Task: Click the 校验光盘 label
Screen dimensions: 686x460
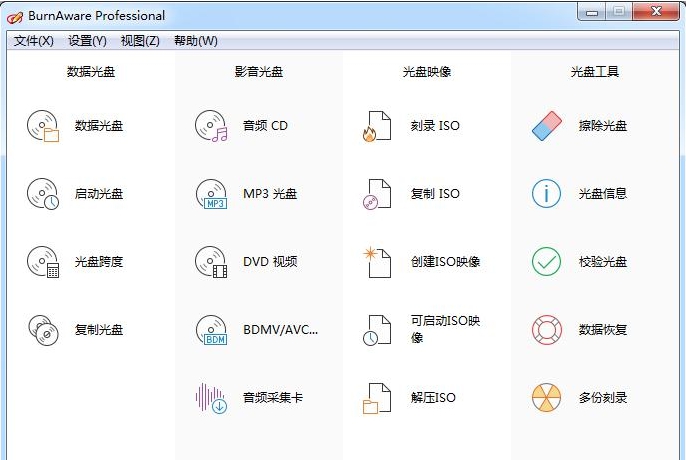Action: (603, 262)
